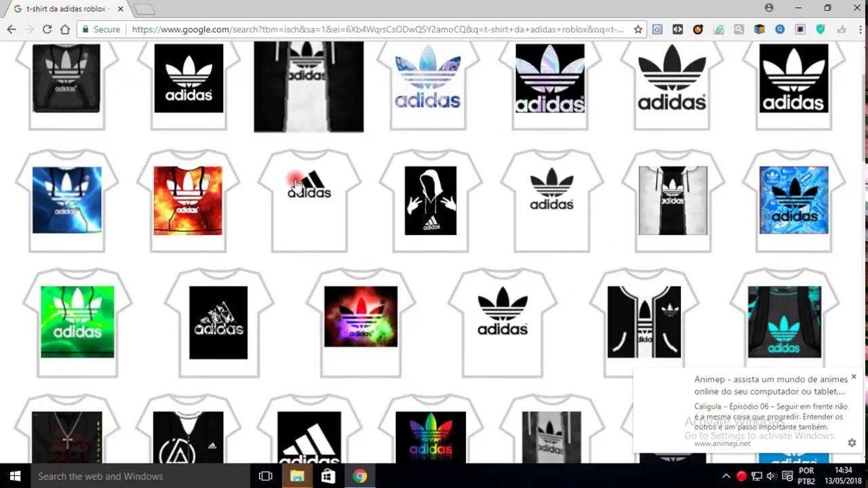Image resolution: width=868 pixels, height=488 pixels.
Task: Open the Chrome profile avatar button
Action: [768, 7]
